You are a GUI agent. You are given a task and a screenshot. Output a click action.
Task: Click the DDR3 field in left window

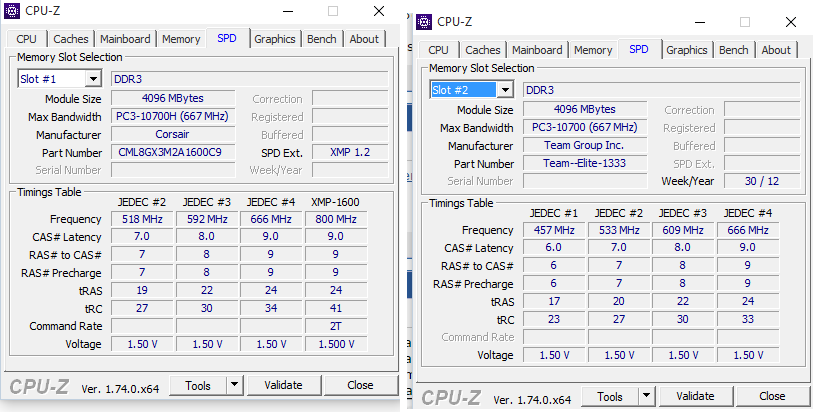tap(249, 79)
